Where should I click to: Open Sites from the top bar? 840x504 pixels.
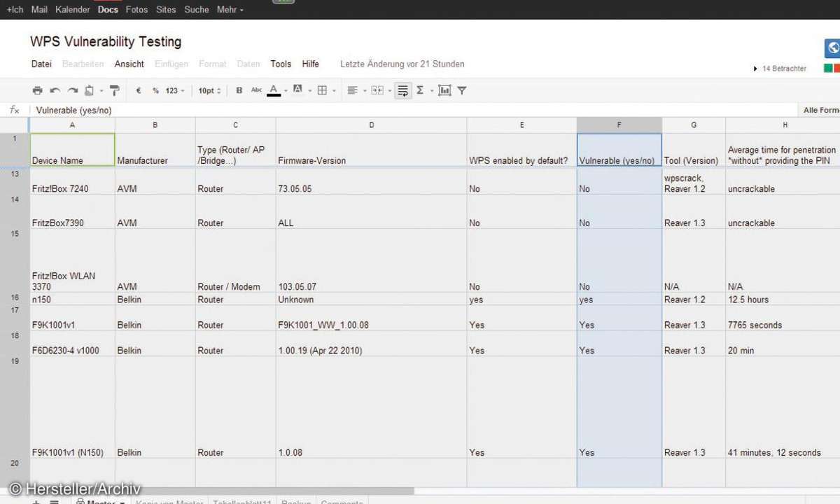pos(167,10)
